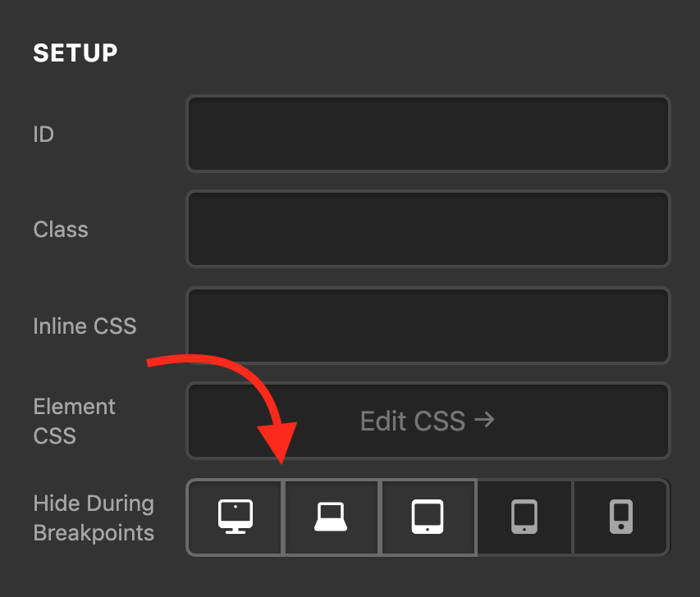
Task: Enable hiding on the phone breakpoint
Action: tap(621, 517)
